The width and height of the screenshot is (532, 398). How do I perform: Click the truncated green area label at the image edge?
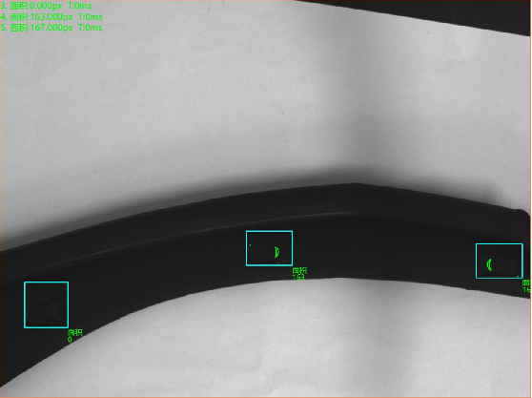point(527,286)
